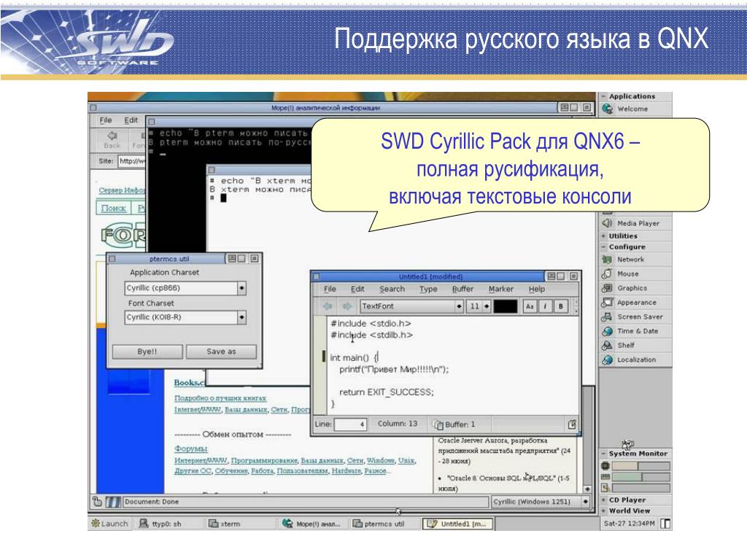This screenshot has width=747, height=560.
Task: Open editor Type menu
Action: (x=427, y=289)
